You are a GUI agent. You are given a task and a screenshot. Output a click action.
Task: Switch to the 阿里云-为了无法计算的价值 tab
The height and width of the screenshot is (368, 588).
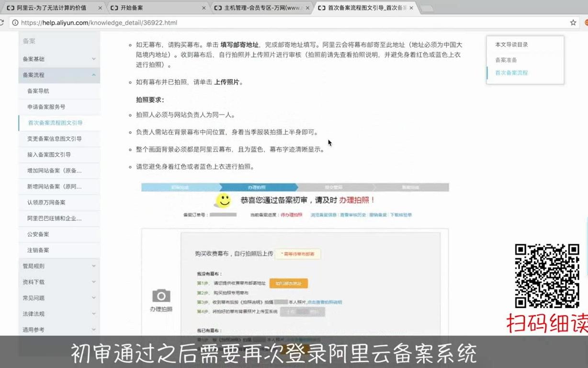(50, 8)
